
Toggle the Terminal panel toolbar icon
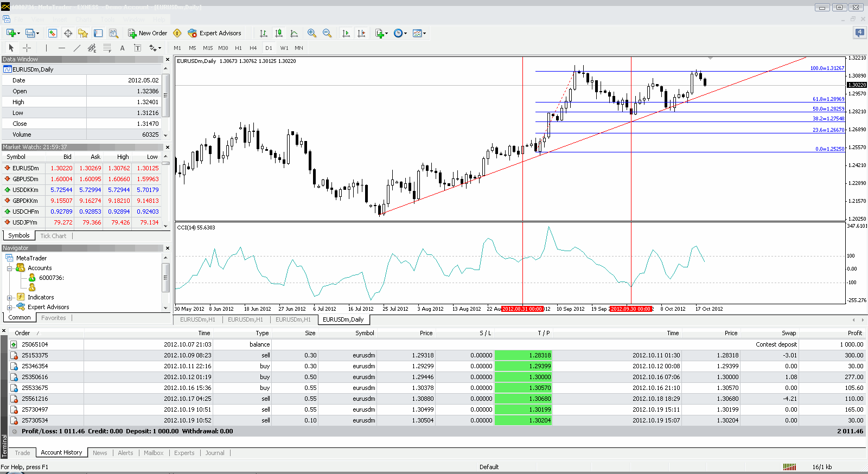click(98, 33)
